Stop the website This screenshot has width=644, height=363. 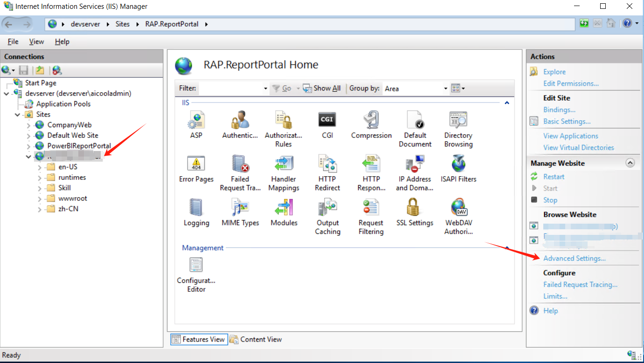tap(550, 200)
